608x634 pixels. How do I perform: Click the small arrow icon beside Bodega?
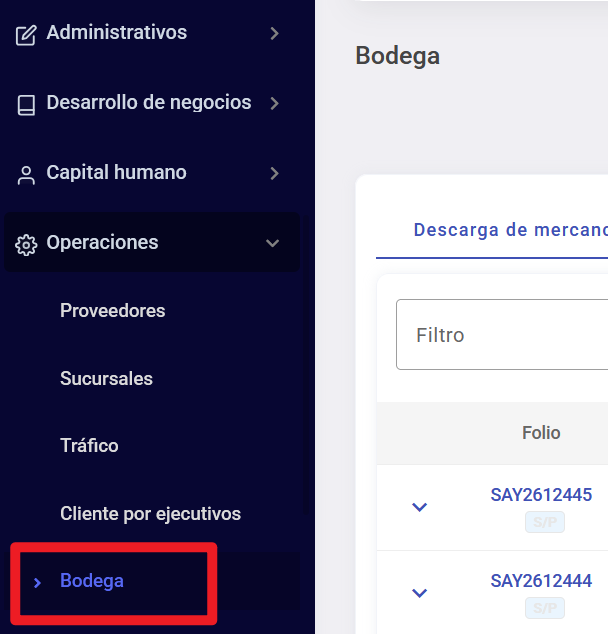tap(37, 583)
